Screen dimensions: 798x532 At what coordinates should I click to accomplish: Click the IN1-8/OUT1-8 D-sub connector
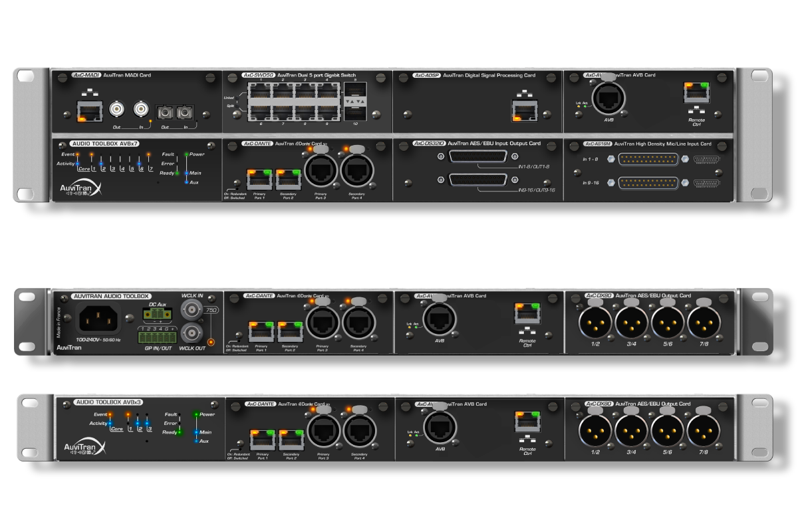pyautogui.click(x=477, y=157)
